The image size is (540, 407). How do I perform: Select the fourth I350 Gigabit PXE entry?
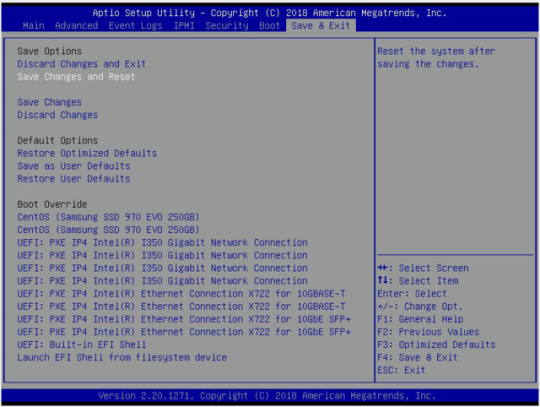click(x=162, y=281)
